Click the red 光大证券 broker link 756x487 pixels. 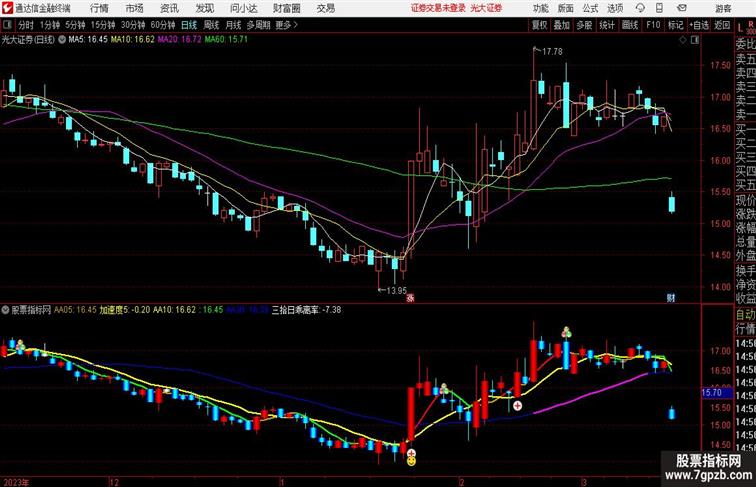point(486,8)
